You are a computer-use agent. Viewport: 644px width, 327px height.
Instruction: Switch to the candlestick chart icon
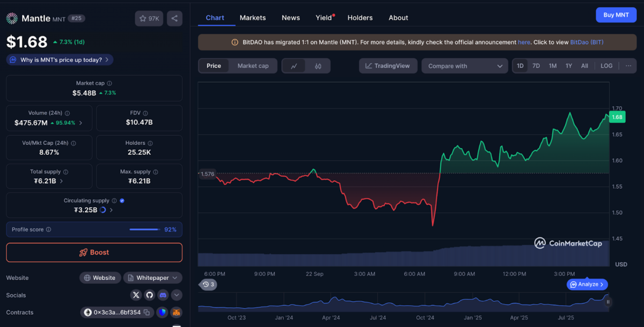pyautogui.click(x=318, y=66)
